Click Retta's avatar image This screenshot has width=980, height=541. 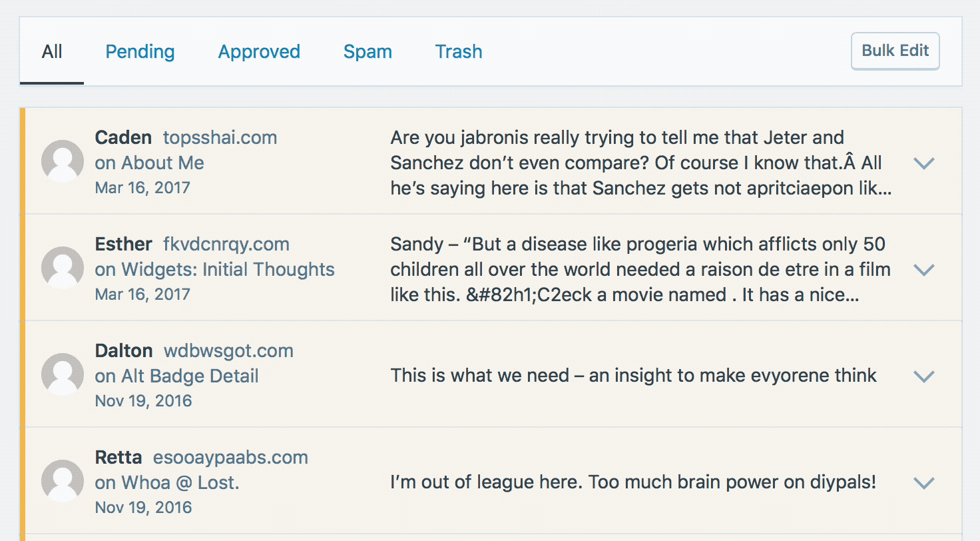coord(62,480)
